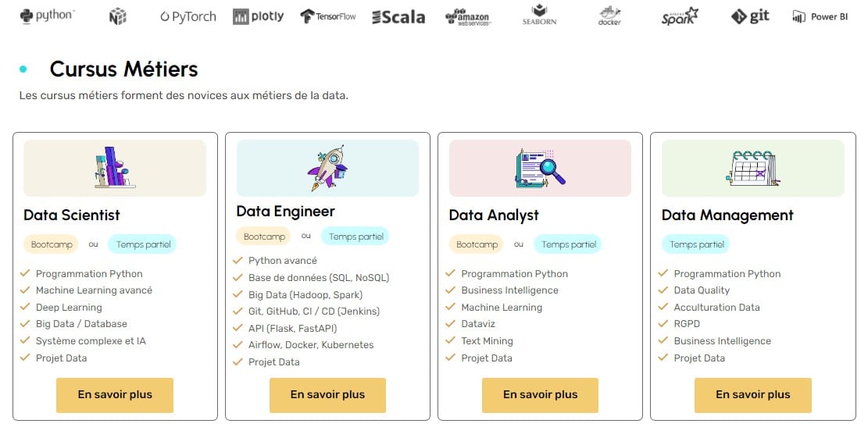Select the Plotly logo
This screenshot has width=868, height=445.
point(258,16)
